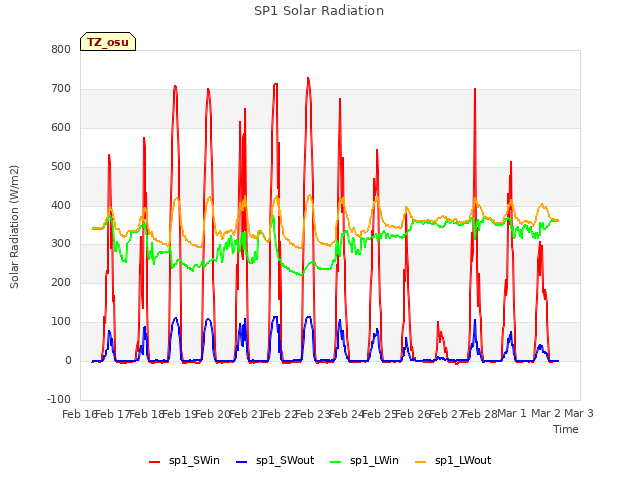The image size is (640, 480).
Task: Click the Mar 1 x-axis label
Action: (x=512, y=414)
